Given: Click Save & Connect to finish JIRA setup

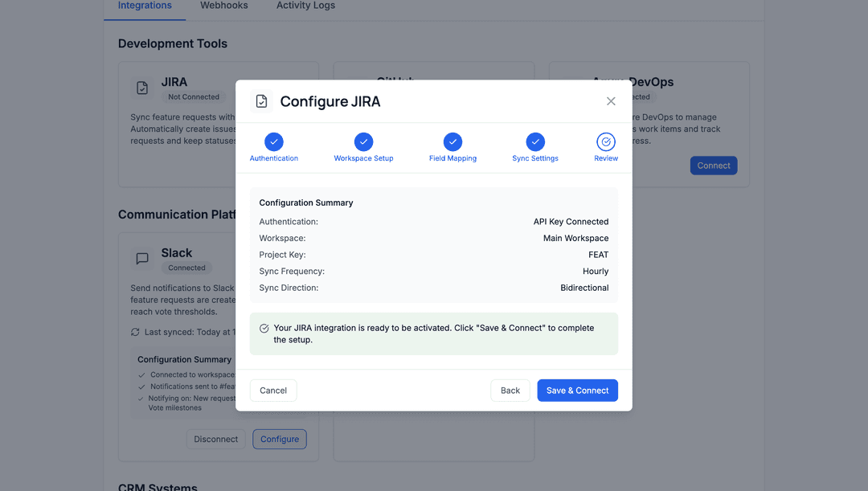Looking at the screenshot, I should point(577,390).
